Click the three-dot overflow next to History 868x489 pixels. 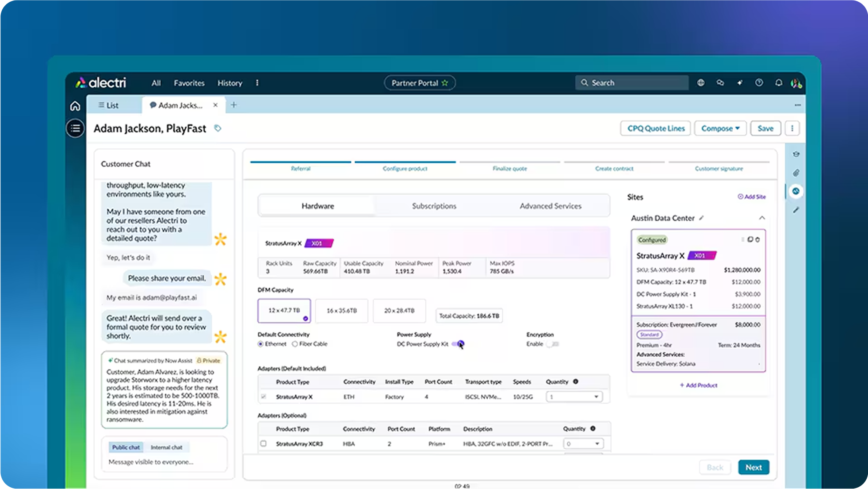click(257, 83)
